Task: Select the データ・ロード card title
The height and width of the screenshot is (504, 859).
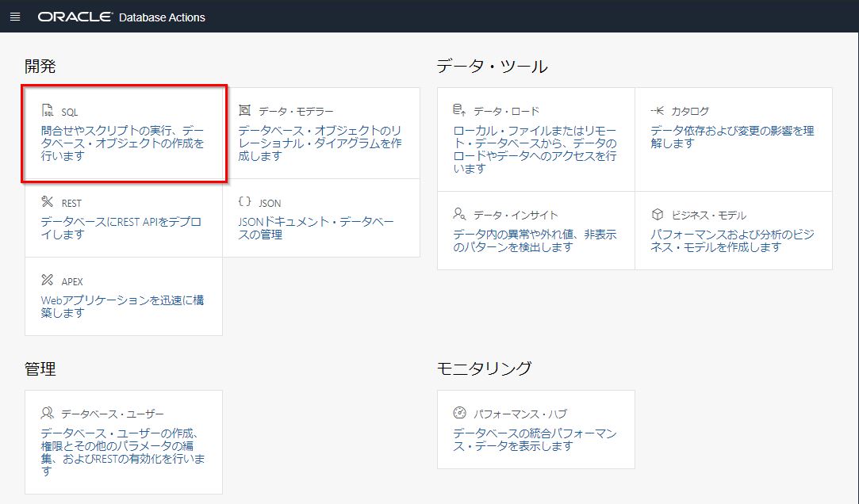Action: pos(506,112)
